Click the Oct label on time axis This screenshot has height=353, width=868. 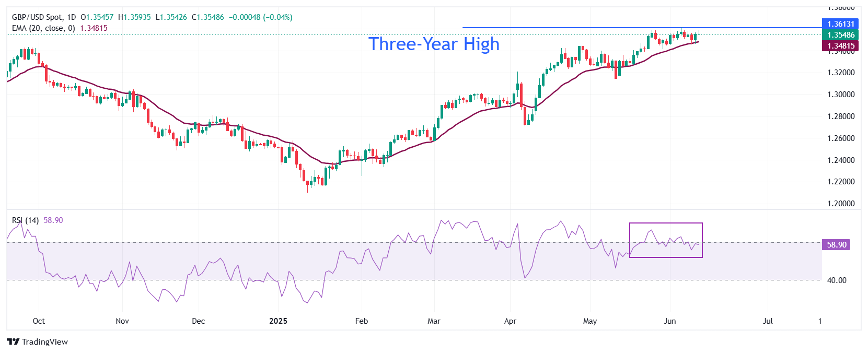39,321
